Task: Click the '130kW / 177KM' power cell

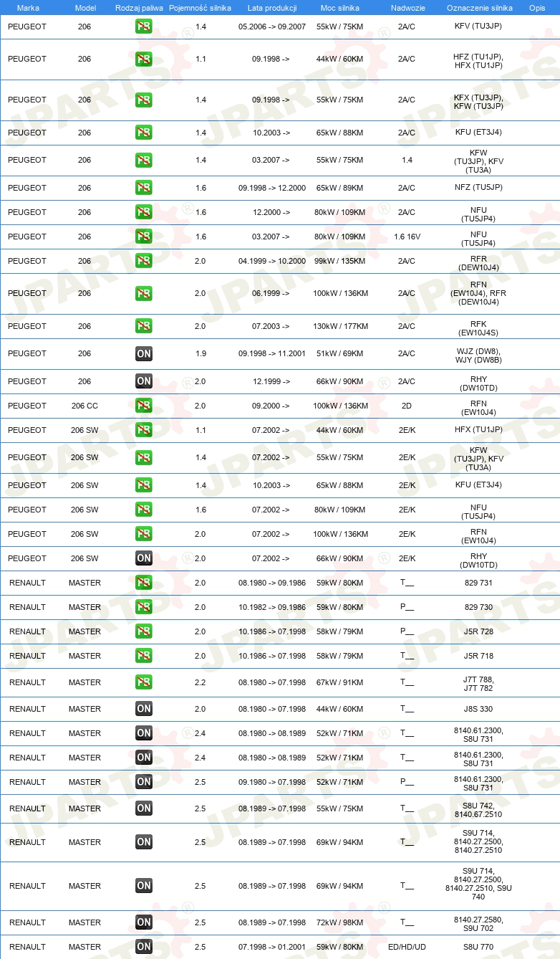Action: click(x=340, y=327)
